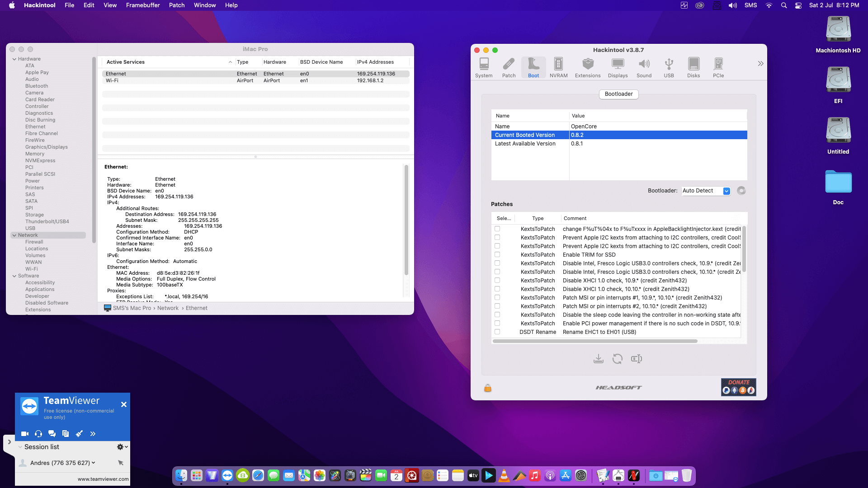Check the AppleBacklightInjector patch checkbox

(497, 229)
